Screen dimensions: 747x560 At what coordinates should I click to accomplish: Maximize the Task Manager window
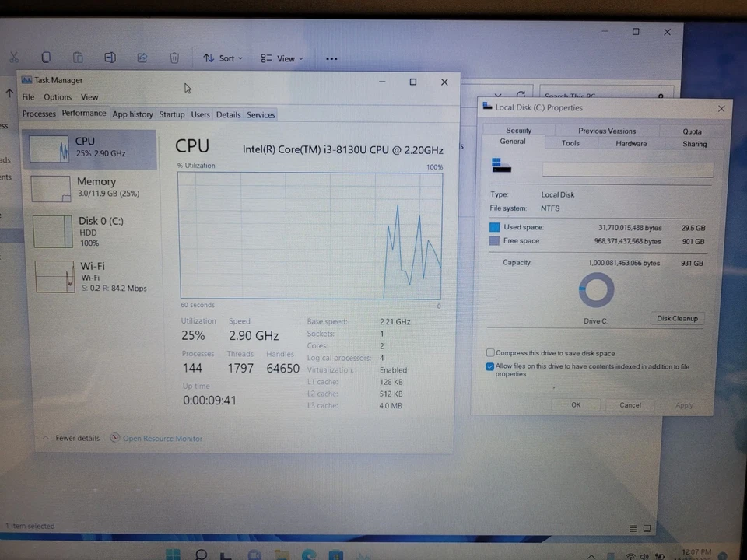coord(413,82)
